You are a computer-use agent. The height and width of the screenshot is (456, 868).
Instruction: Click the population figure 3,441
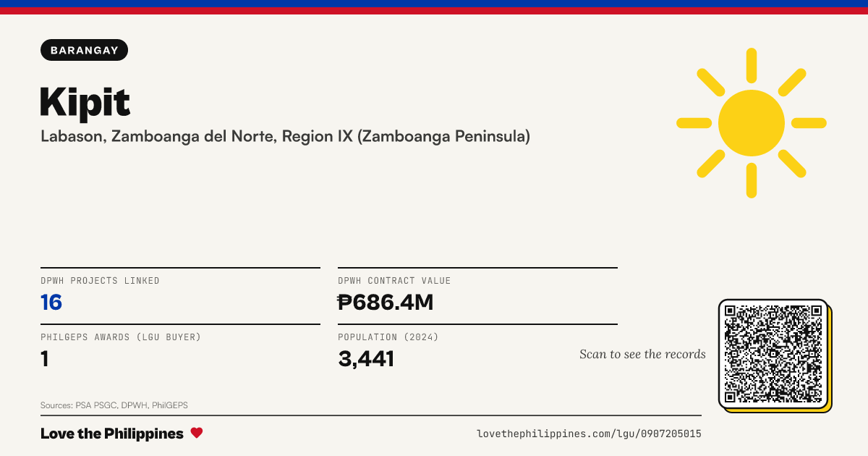coord(366,358)
